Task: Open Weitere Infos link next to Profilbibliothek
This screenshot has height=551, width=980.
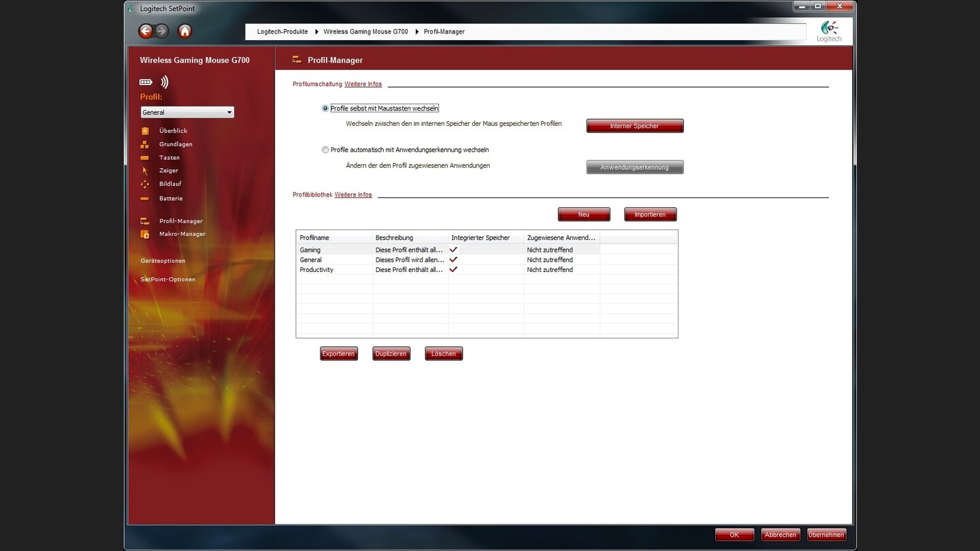Action: (353, 195)
